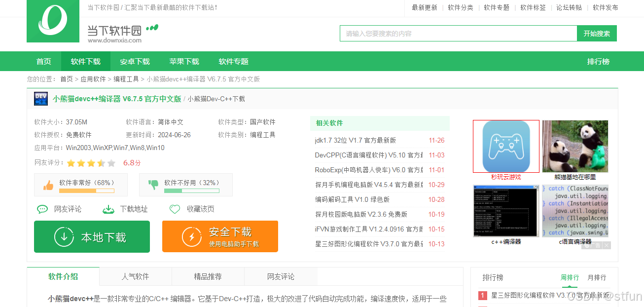Viewport: 644px width, 307px height.
Task: Open the 安卓下载 navigation tab
Action: pyautogui.click(x=135, y=62)
